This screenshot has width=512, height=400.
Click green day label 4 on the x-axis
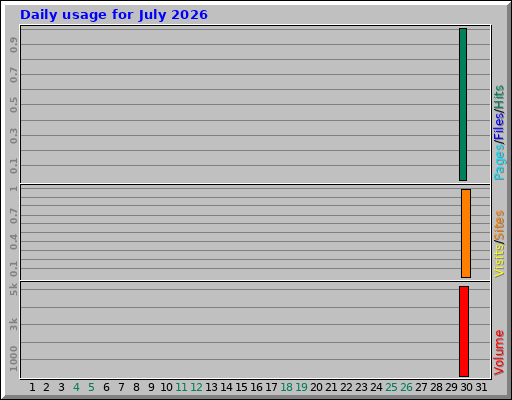click(76, 387)
